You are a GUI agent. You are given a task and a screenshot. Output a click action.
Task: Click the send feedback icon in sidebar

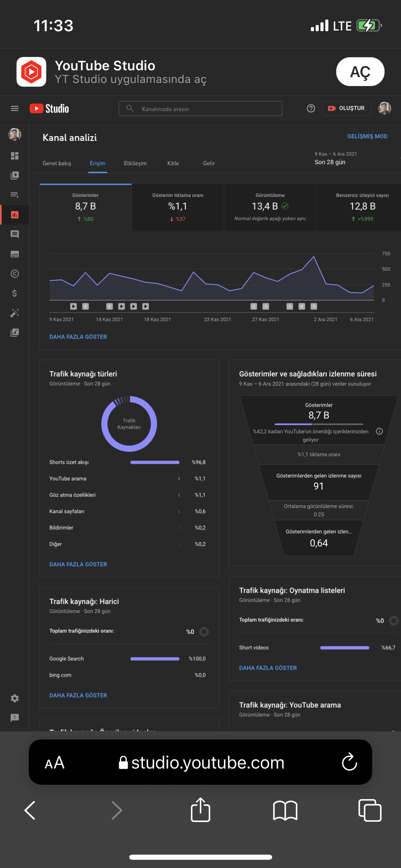(15, 718)
